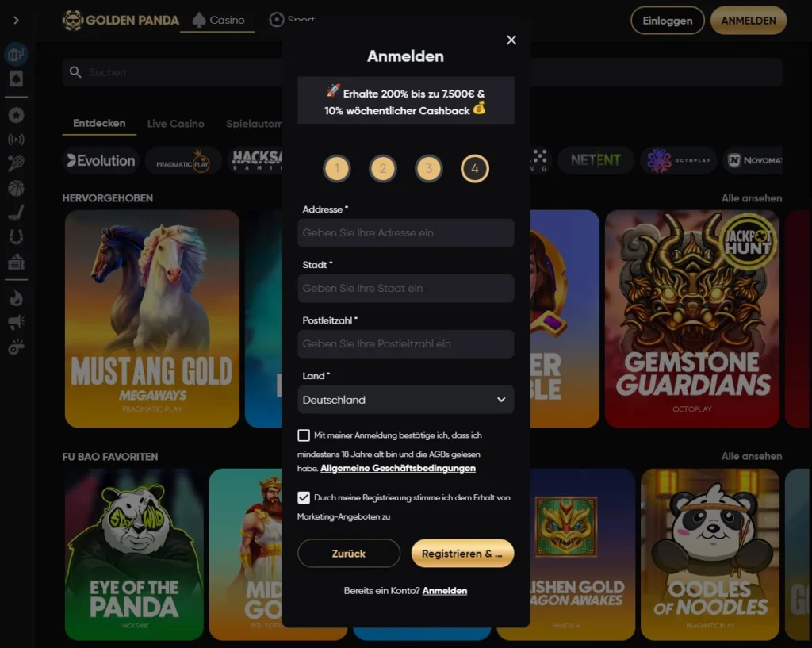Select the tennis racket sidebar icon
812x648 pixels.
click(x=16, y=163)
